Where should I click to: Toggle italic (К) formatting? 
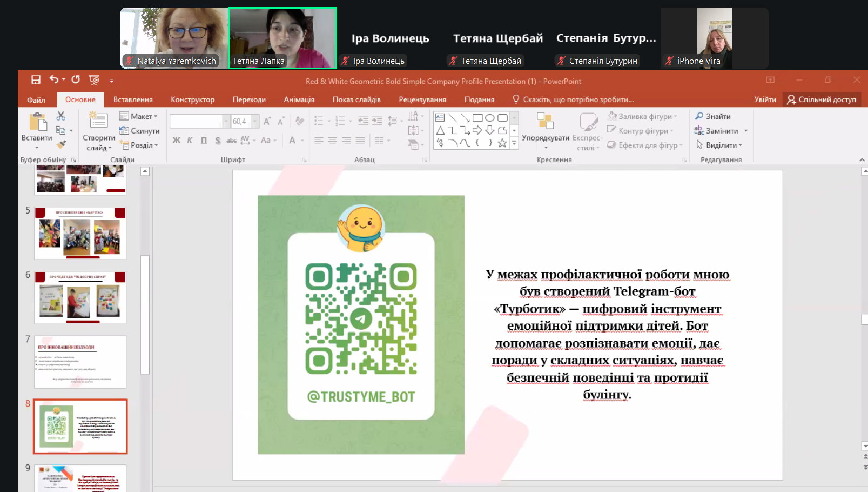click(190, 141)
